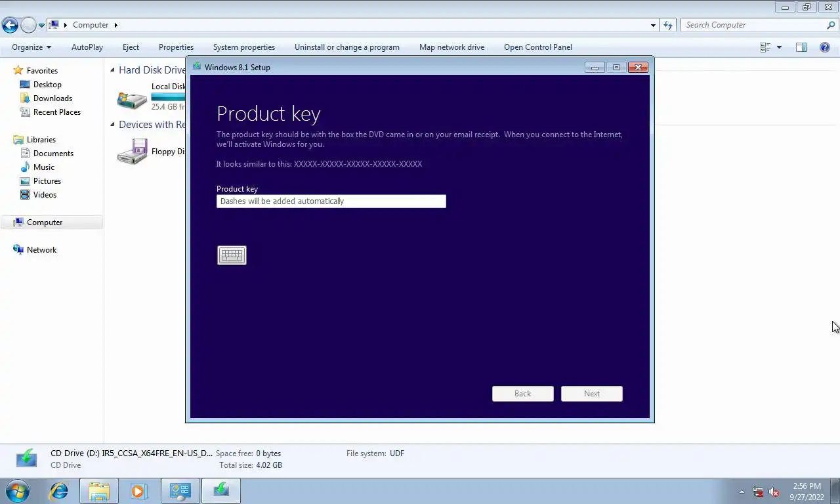Click Map network drive
This screenshot has width=840, height=504.
pyautogui.click(x=451, y=47)
